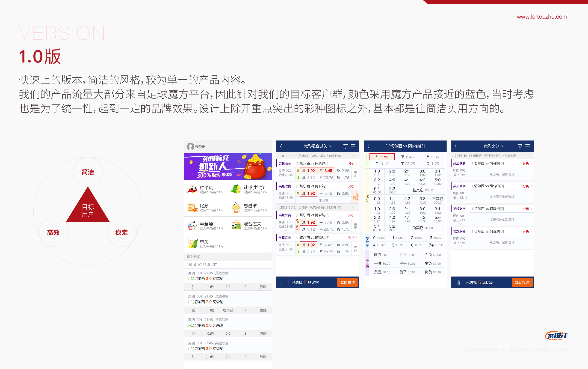Click the filter funnel icon in 竞彩混合过关 header
The image size is (588, 369).
[x=345, y=146]
